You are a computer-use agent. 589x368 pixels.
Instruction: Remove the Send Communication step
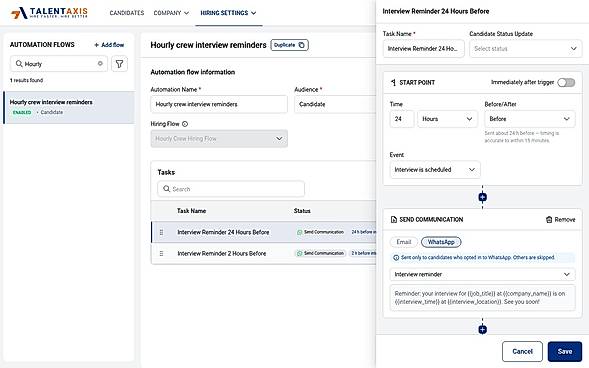560,220
